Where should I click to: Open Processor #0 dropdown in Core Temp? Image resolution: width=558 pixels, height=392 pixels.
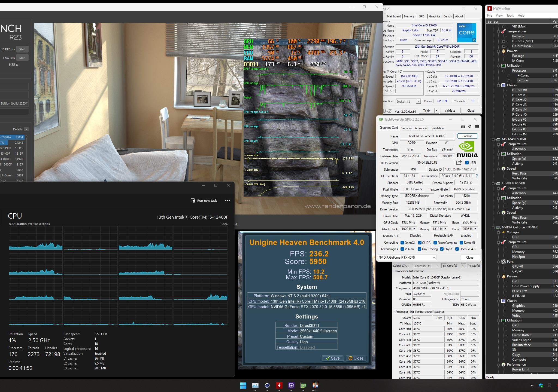pos(426,266)
